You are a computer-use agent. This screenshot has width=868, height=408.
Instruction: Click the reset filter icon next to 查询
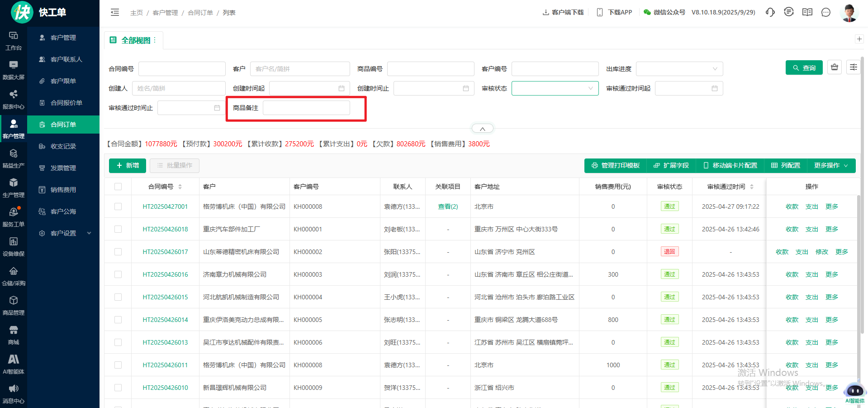835,67
